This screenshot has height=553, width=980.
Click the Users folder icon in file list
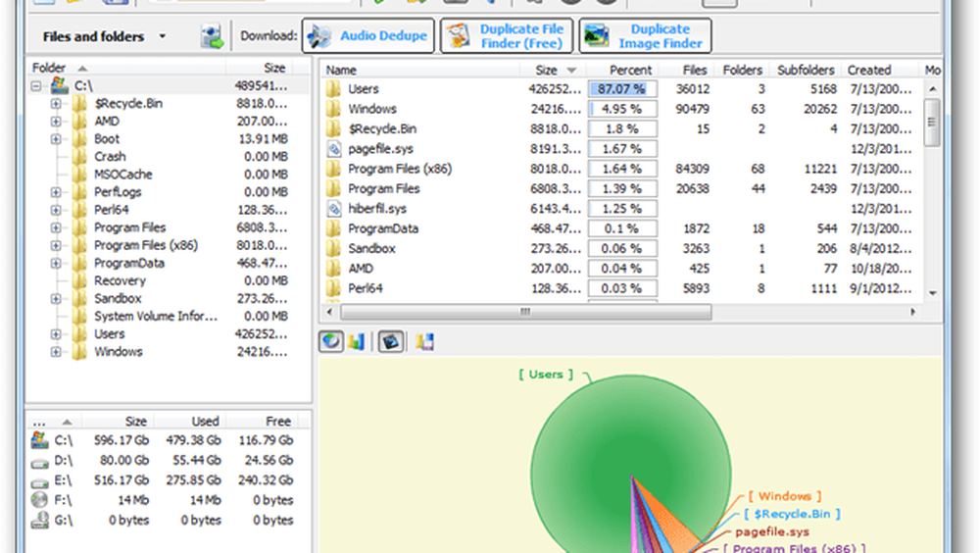pyautogui.click(x=333, y=89)
